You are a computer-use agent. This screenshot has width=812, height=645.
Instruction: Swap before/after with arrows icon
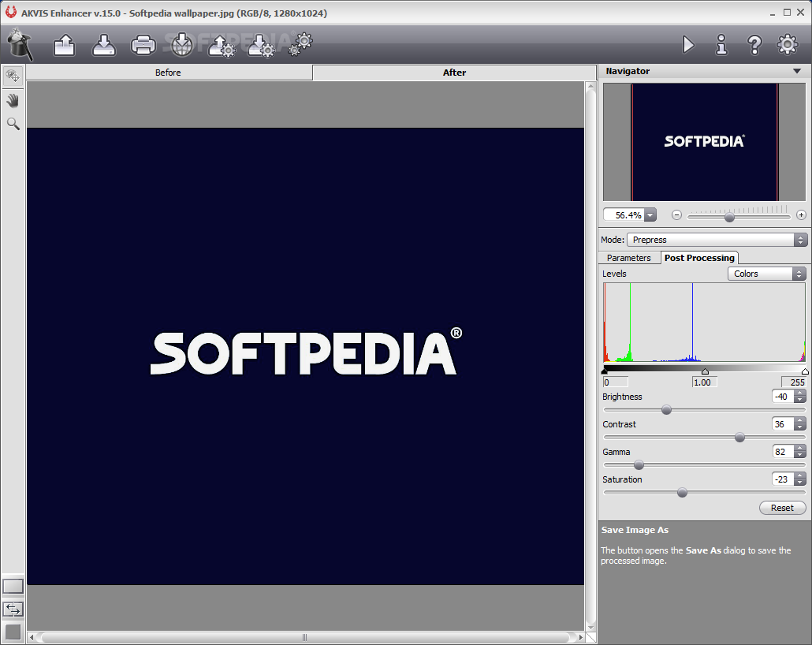13,610
